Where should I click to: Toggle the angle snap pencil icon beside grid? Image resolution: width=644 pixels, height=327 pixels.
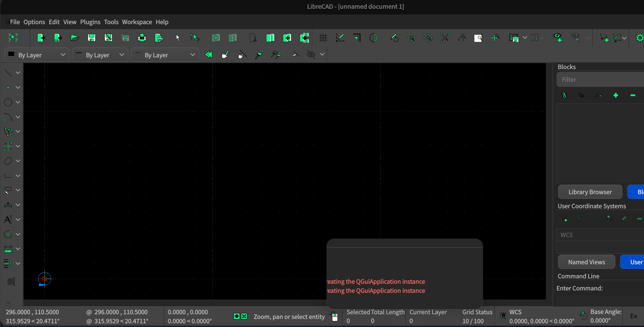pyautogui.click(x=340, y=38)
